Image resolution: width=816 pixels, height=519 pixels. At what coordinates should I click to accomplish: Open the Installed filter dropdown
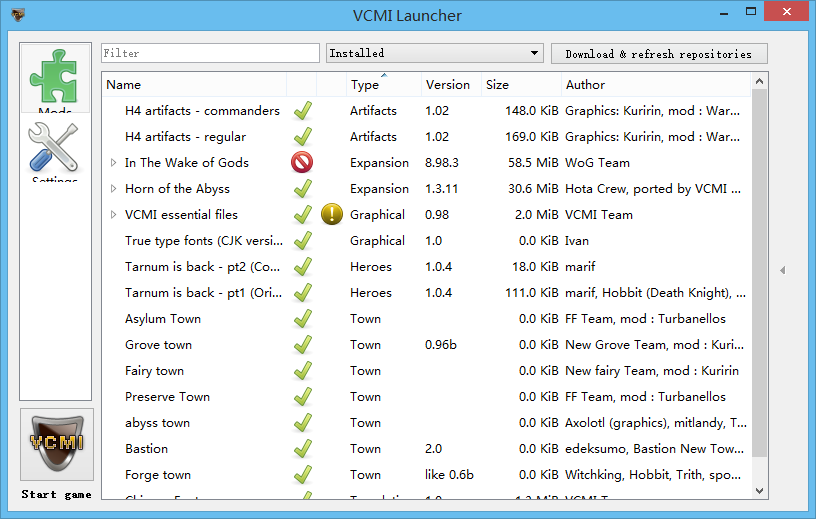pos(435,53)
